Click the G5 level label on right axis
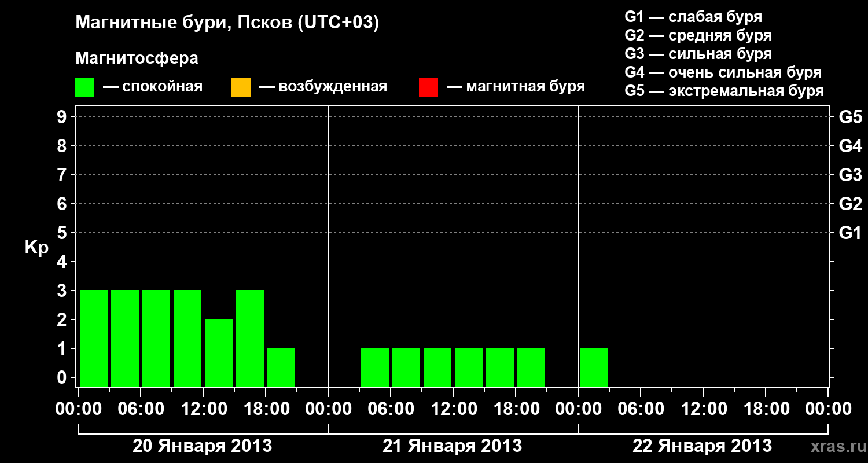The image size is (868, 463). 850,117
